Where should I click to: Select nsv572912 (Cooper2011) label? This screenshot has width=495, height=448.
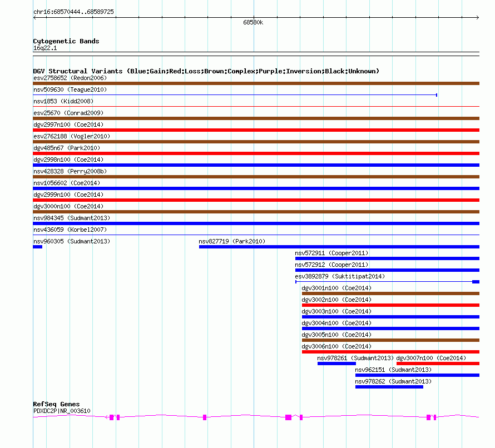(332, 265)
